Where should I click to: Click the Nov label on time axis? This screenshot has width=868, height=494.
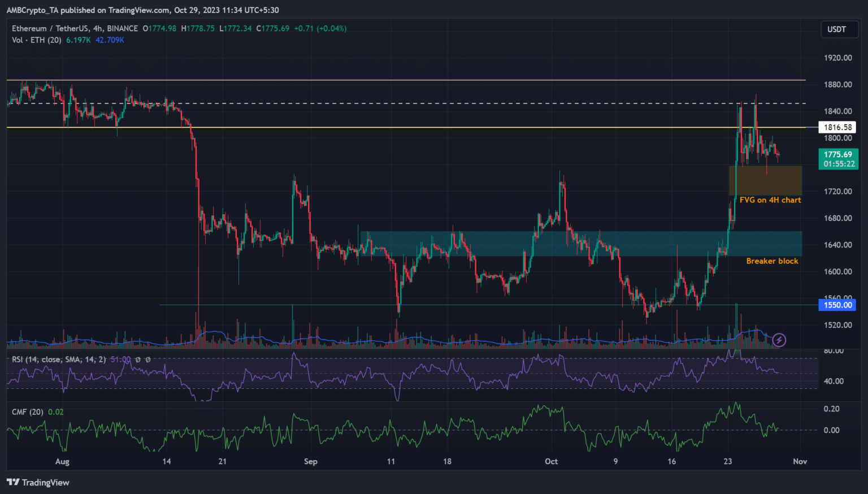800,462
